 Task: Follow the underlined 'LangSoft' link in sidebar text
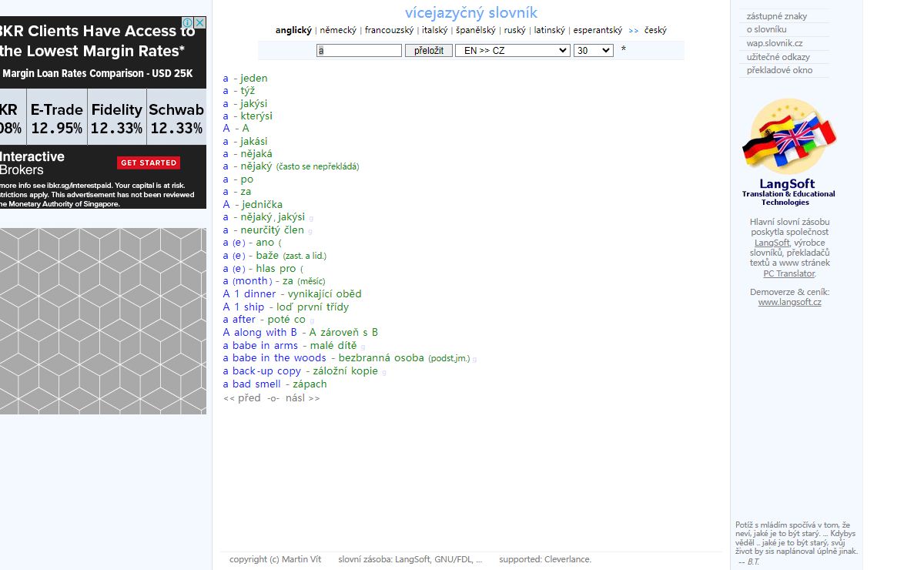(772, 243)
